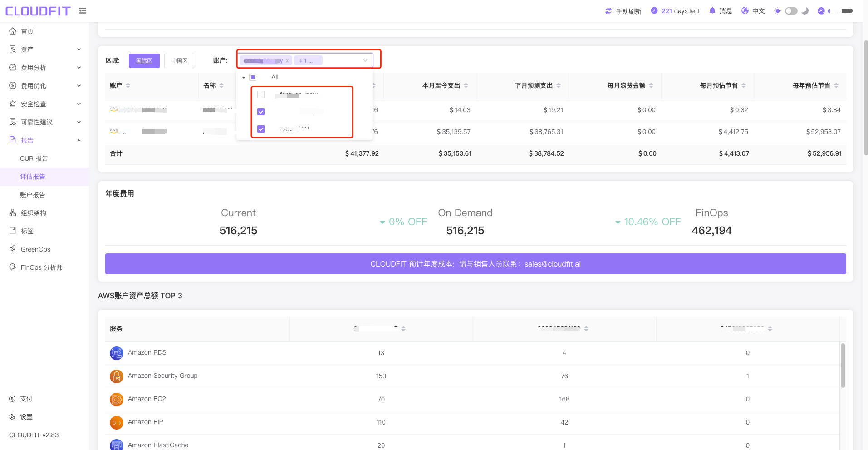868x450 pixels.
Task: Expand the 费用分析 menu
Action: pyautogui.click(x=44, y=68)
